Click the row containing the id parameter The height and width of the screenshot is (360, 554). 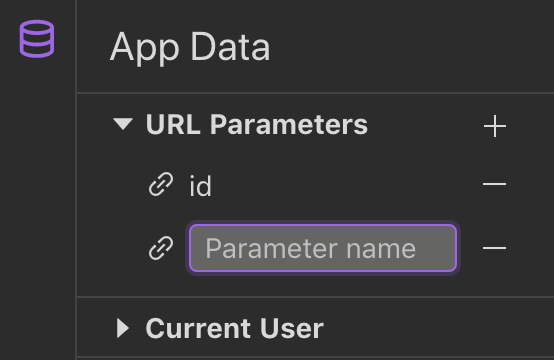315,184
